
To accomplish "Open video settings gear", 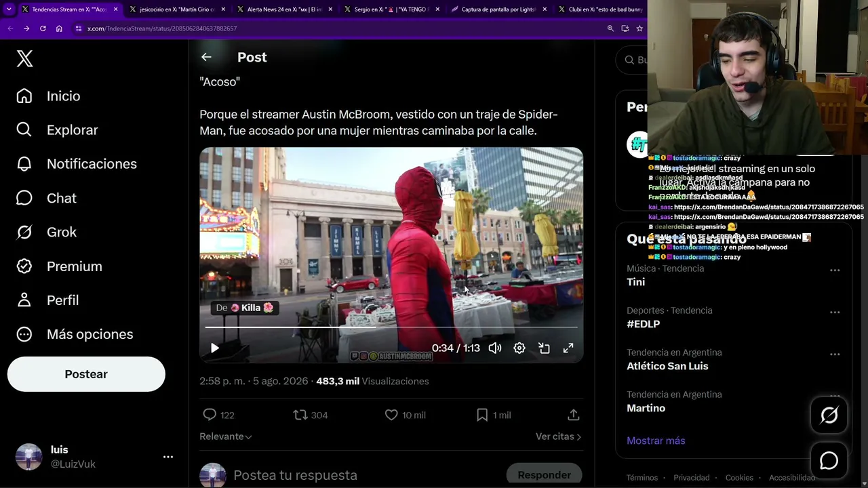I will tap(519, 348).
